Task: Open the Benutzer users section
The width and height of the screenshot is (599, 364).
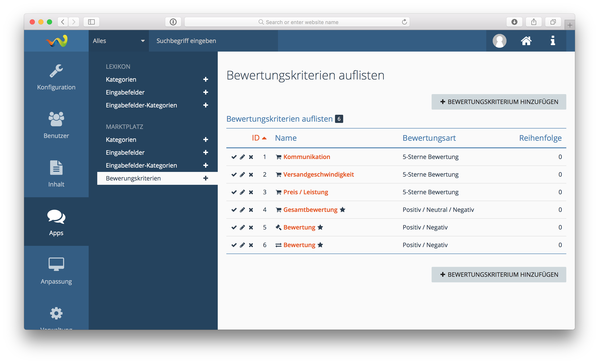Action: tap(56, 125)
